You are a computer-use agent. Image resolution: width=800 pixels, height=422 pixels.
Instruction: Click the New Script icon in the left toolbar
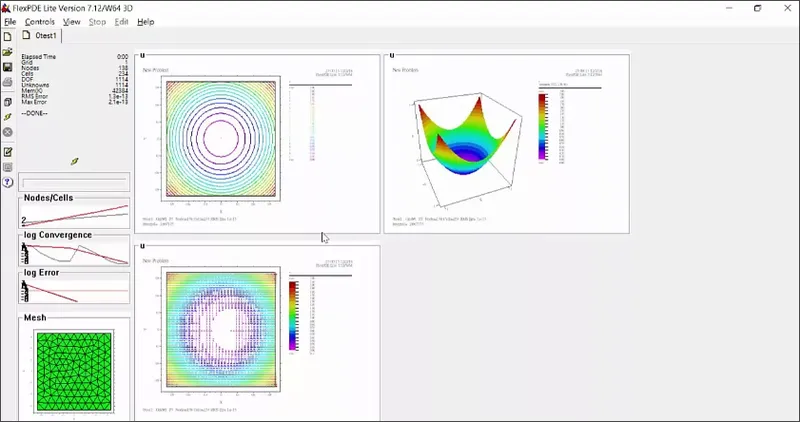click(x=7, y=37)
